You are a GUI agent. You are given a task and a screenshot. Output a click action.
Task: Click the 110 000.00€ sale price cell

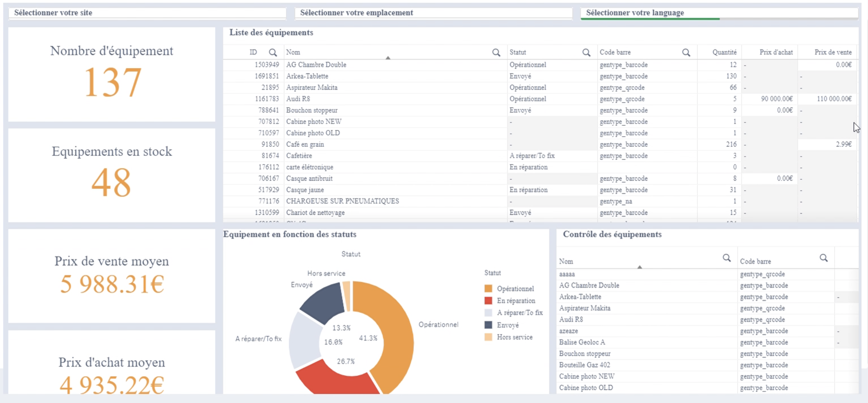[827, 99]
